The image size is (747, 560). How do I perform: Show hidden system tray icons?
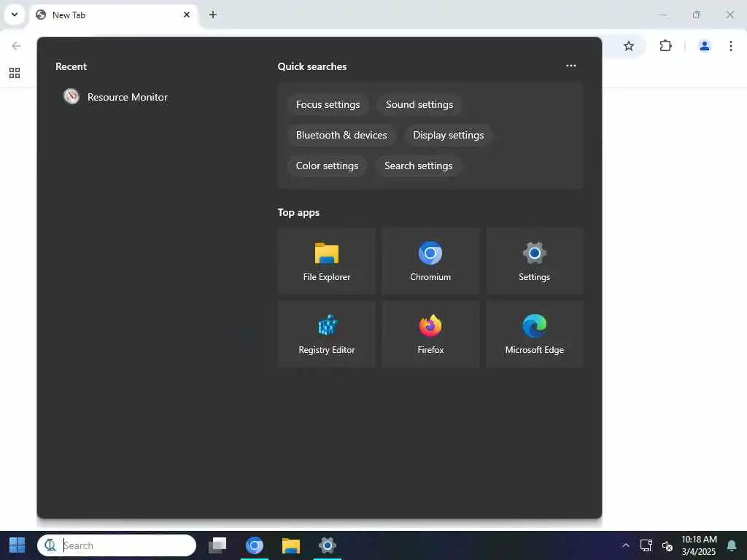[x=625, y=545]
